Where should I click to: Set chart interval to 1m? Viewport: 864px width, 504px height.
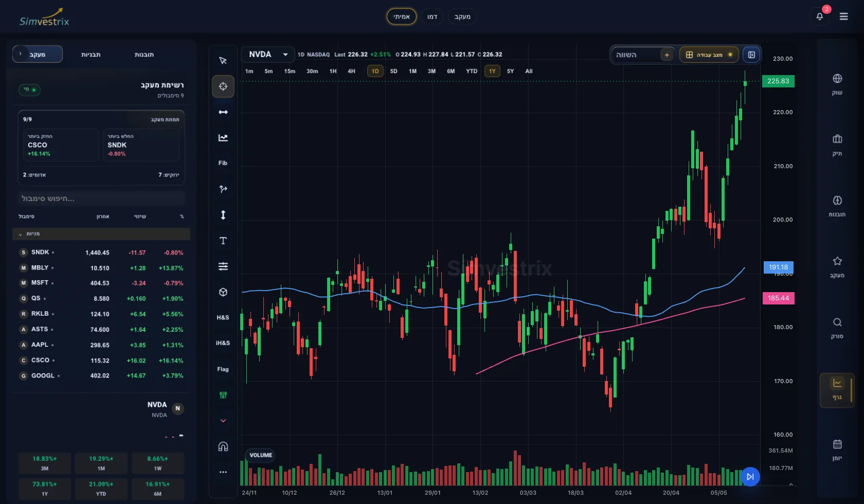pyautogui.click(x=249, y=71)
